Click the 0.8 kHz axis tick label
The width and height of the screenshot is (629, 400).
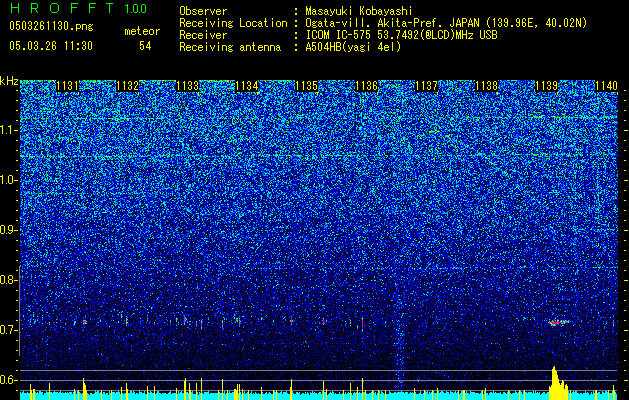[8, 280]
